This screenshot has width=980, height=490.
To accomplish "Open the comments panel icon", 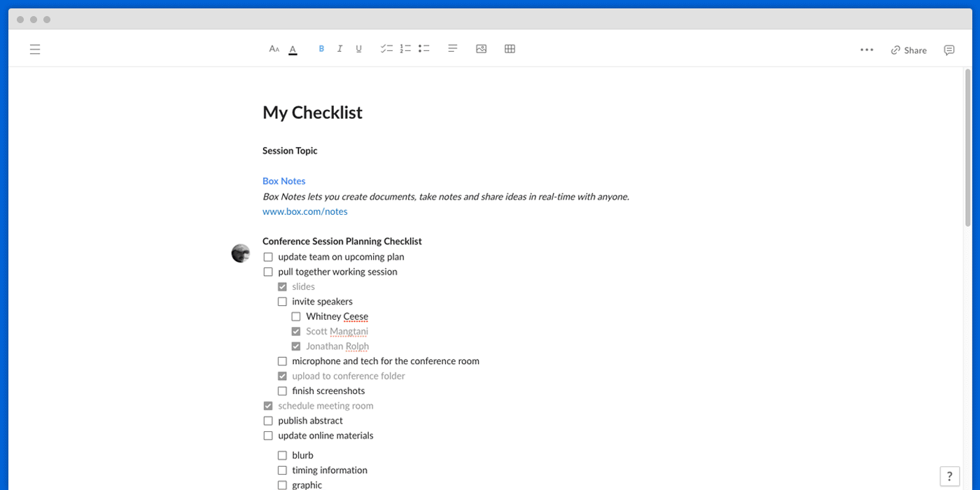I will 949,50.
